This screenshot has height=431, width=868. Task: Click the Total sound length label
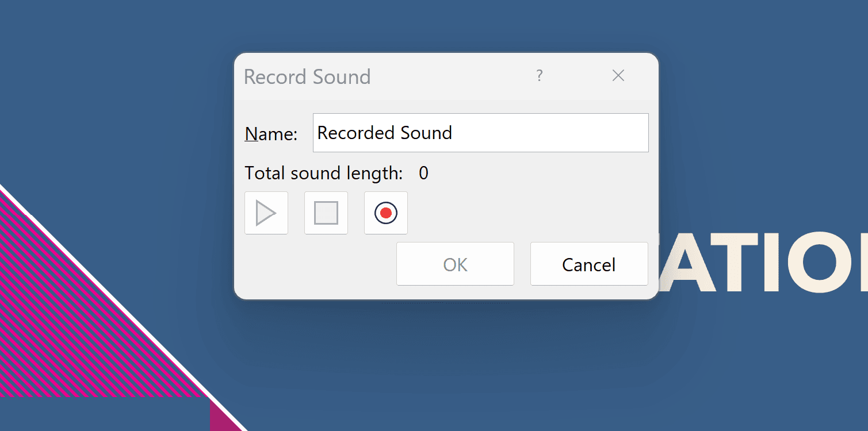click(x=324, y=173)
